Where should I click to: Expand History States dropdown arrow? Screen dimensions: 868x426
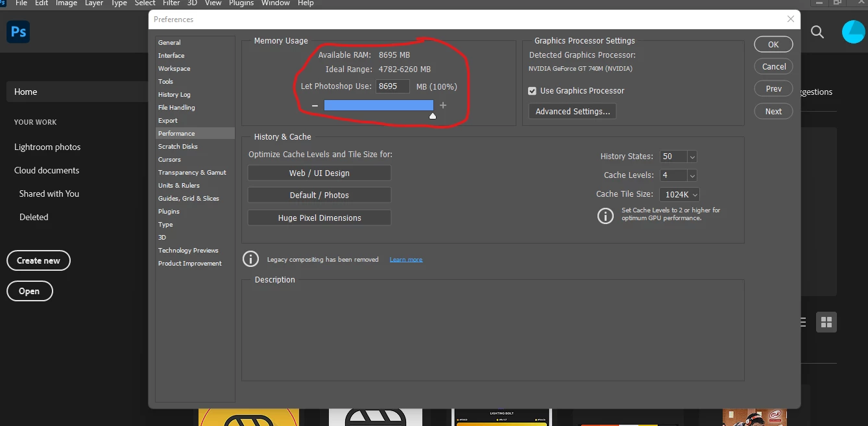coord(692,157)
